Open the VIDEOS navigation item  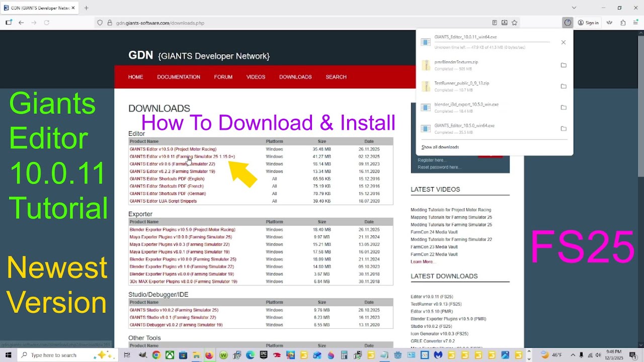tap(256, 77)
